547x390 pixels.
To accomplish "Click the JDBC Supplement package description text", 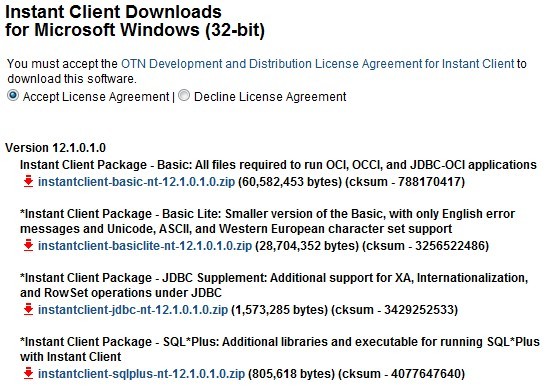I will coord(274,285).
